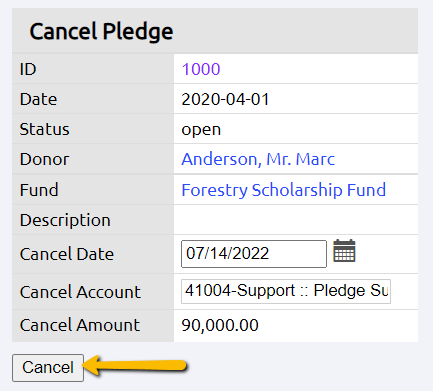This screenshot has width=433, height=391.
Task: Open donor Anderson, Mr. Marc link
Action: pos(258,159)
